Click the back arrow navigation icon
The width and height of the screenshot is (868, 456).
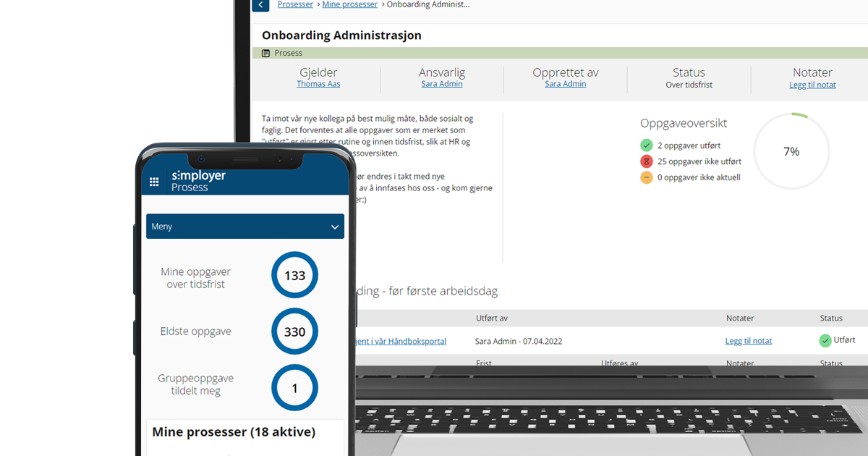click(x=260, y=5)
